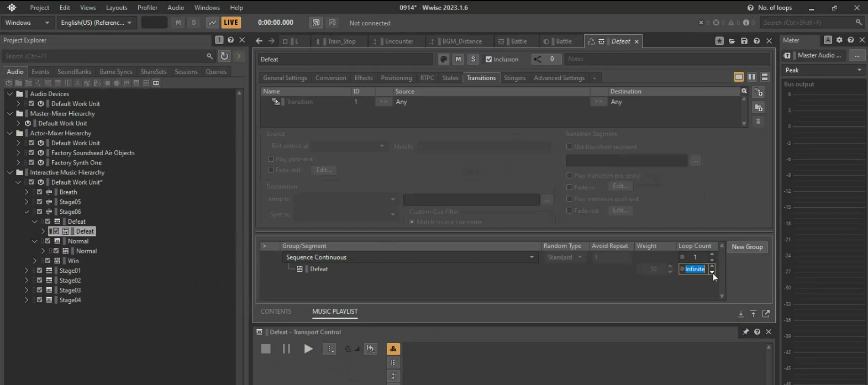This screenshot has height=385, width=868.
Task: Open folder icon in property editor header
Action: pyautogui.click(x=732, y=41)
